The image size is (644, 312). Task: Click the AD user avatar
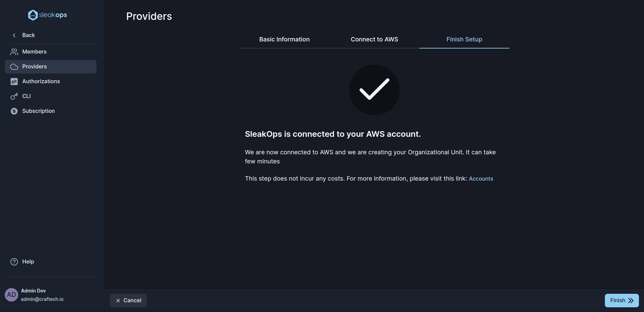(11, 295)
